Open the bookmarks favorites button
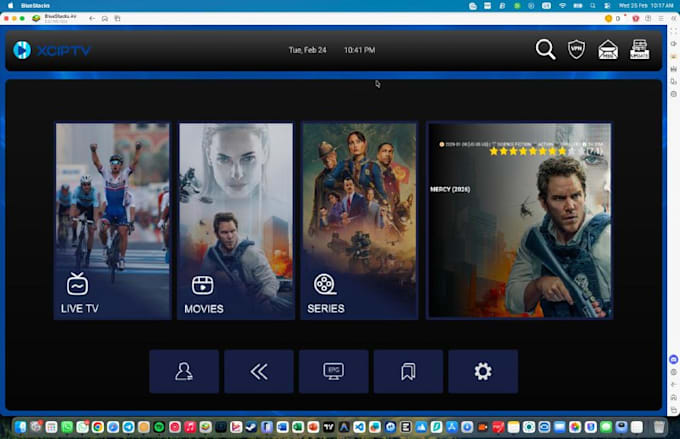Image resolution: width=680 pixels, height=439 pixels. pos(408,371)
